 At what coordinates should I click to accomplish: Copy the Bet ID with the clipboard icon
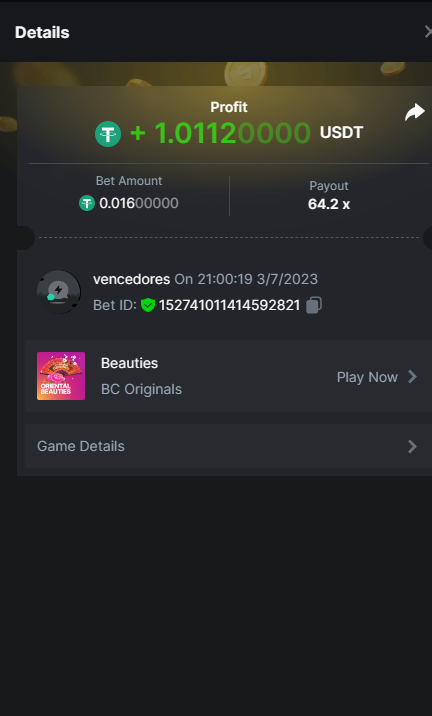[314, 305]
